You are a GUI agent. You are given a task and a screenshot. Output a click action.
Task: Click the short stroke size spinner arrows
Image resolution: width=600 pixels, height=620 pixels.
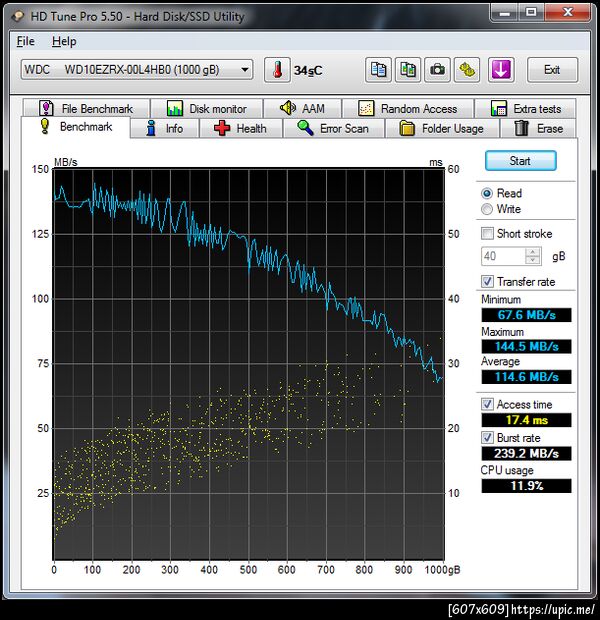pos(534,257)
